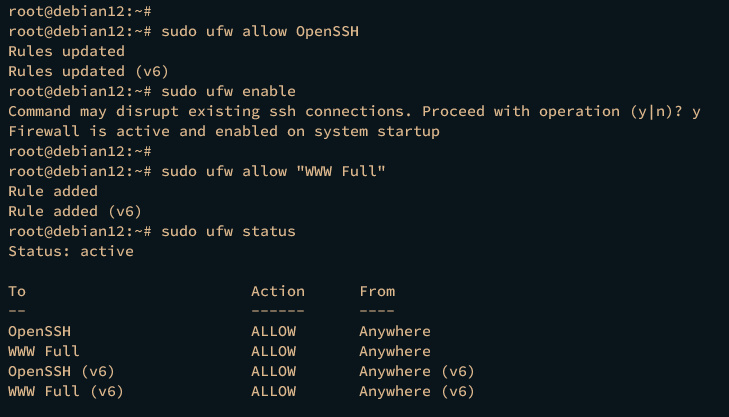Click the 'WWW Full (v6)' table entry
This screenshot has width=729, height=417.
pos(66,391)
